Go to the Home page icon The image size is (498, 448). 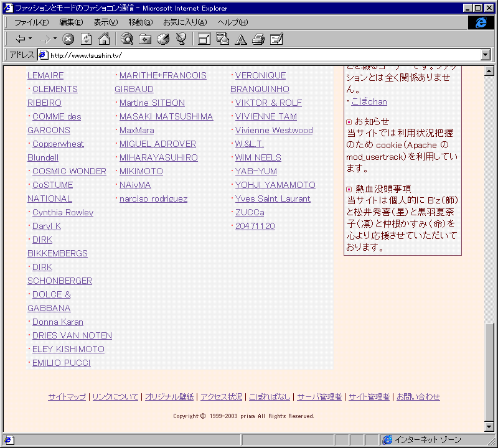pos(104,39)
